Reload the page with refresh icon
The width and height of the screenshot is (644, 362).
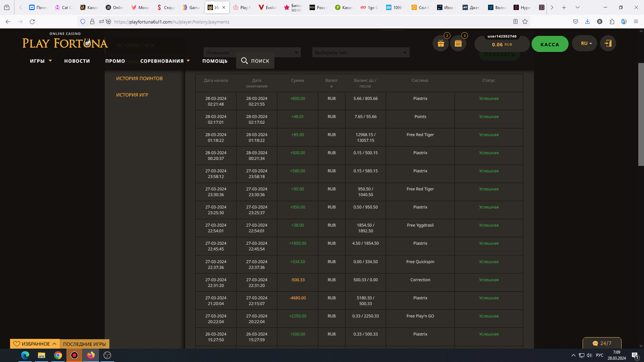click(32, 22)
